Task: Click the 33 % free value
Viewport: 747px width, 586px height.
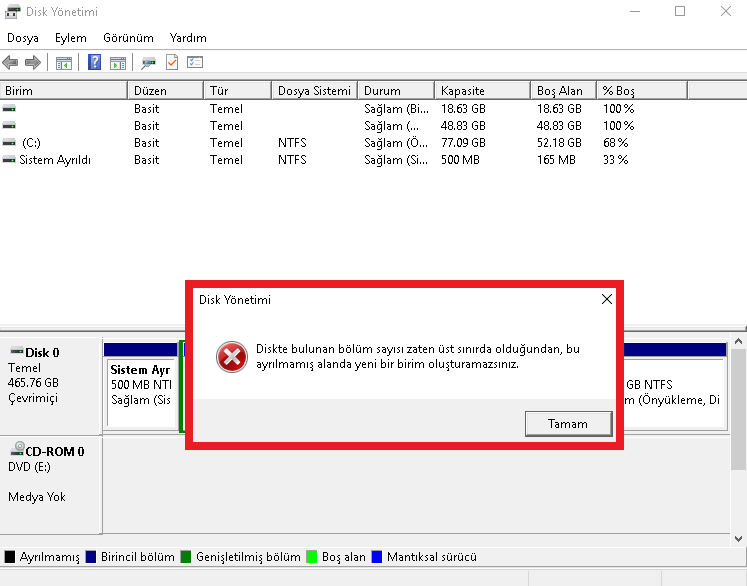Action: tap(616, 160)
